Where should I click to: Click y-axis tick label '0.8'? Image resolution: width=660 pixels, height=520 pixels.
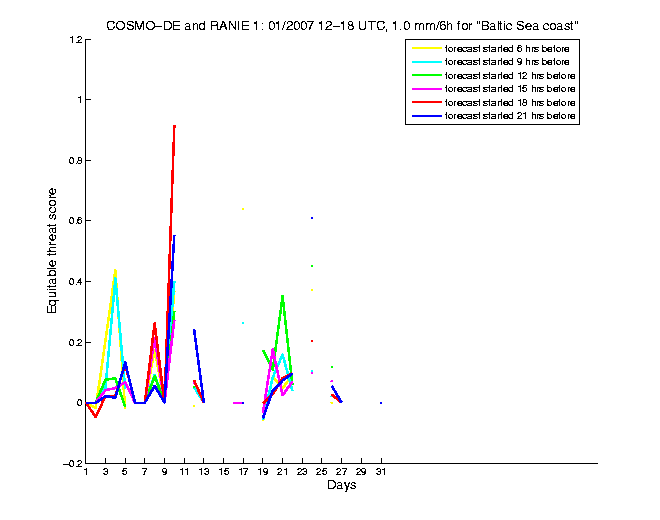(x=75, y=161)
